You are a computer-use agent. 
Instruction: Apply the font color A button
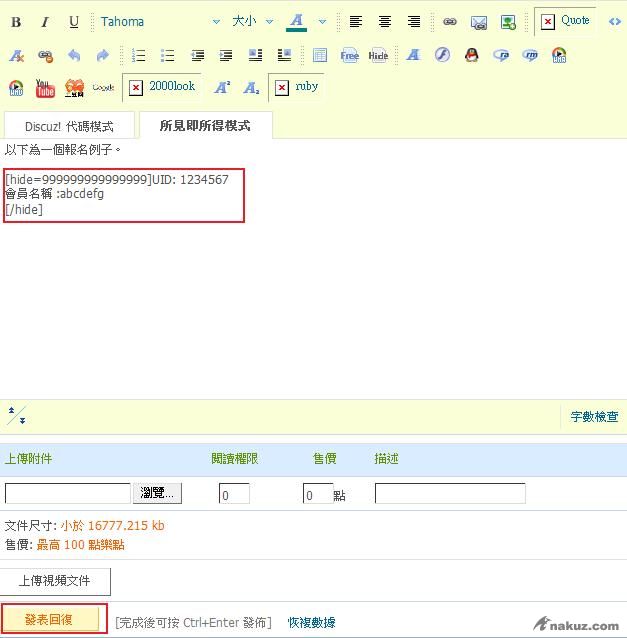297,22
